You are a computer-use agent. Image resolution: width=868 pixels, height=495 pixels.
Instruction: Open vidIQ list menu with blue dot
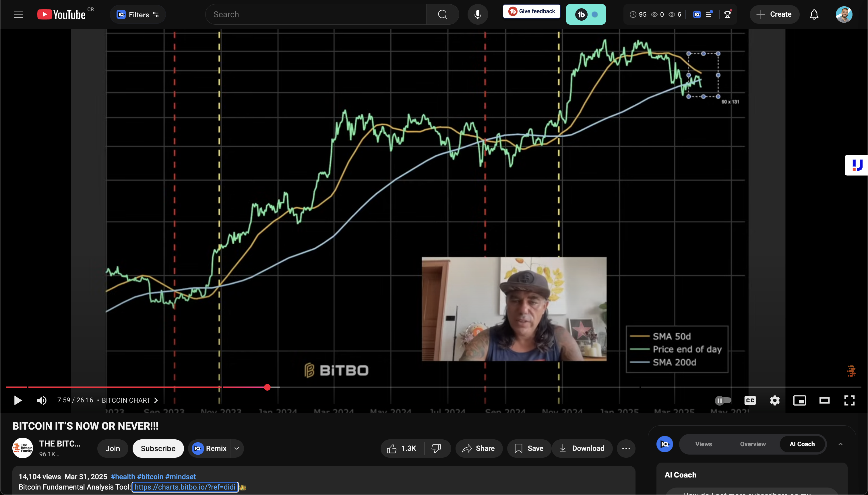pyautogui.click(x=709, y=14)
